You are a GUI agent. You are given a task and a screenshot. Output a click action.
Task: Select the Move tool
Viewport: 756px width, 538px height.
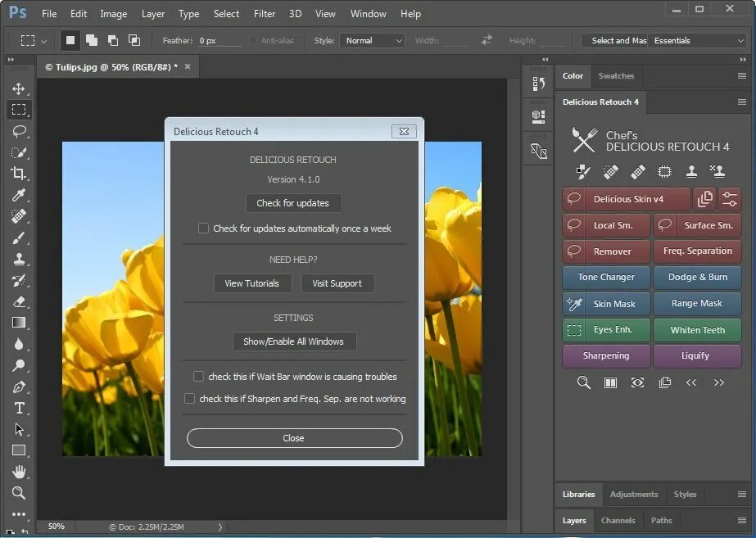19,88
